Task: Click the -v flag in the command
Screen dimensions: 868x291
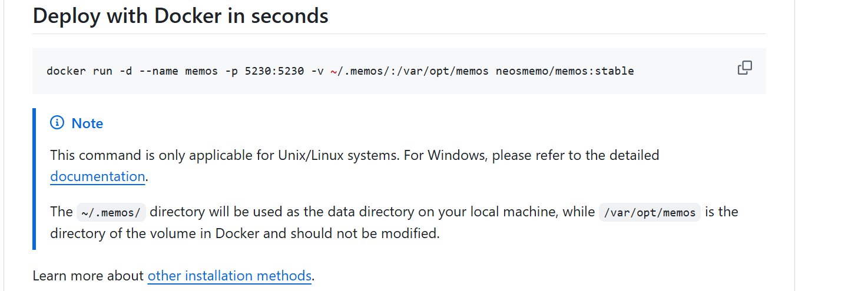Action: click(x=317, y=71)
